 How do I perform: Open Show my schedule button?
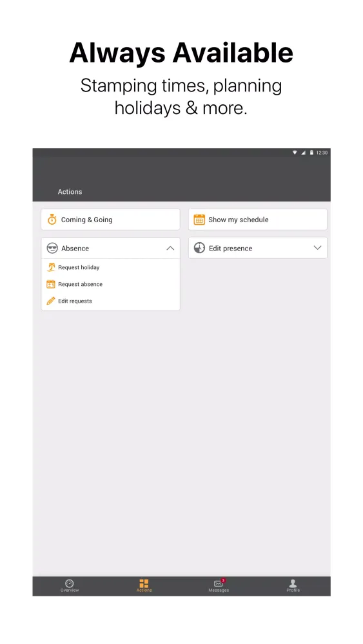258,220
